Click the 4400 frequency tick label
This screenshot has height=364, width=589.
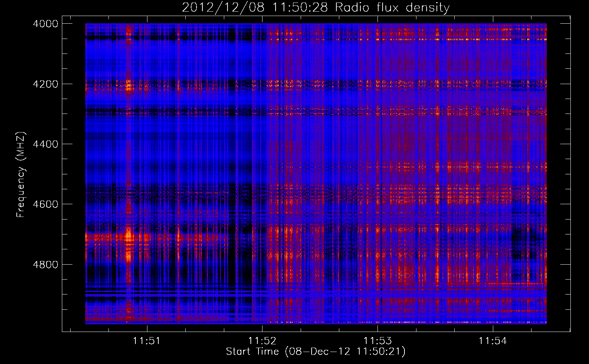(x=46, y=144)
